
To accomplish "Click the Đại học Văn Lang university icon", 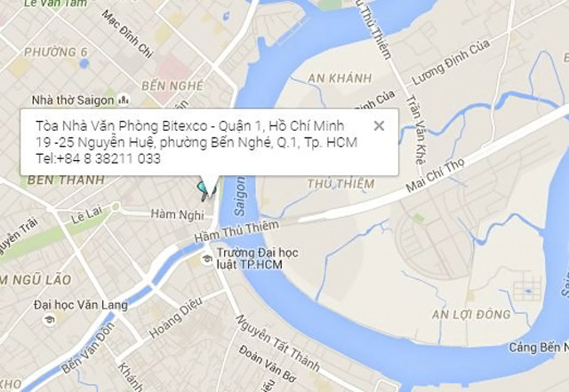I will click(49, 320).
